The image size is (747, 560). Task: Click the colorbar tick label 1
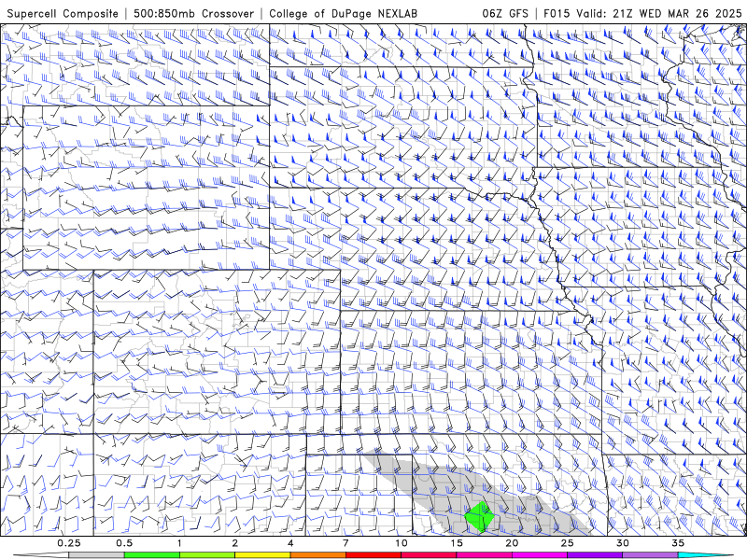point(179,543)
